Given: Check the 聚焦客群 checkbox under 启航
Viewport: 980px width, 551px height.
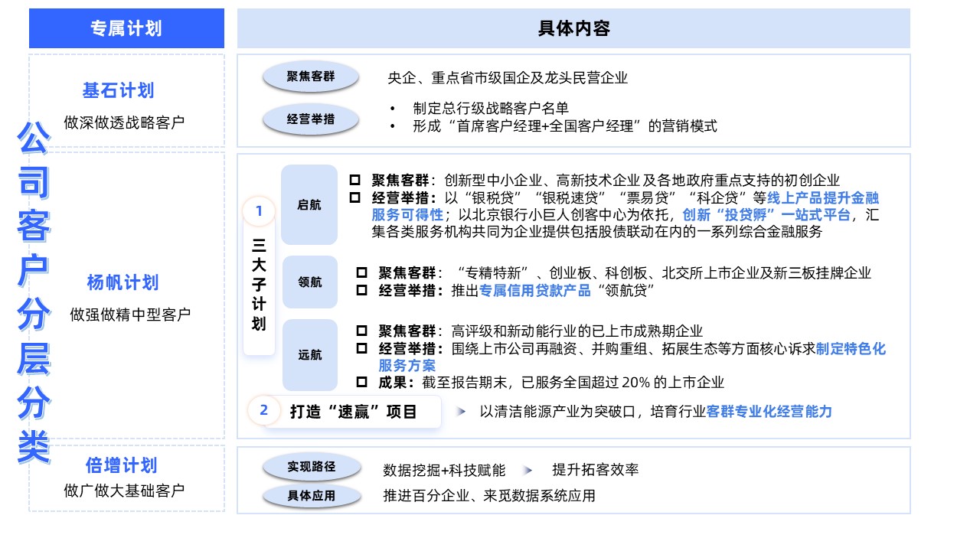Looking at the screenshot, I should tap(353, 182).
